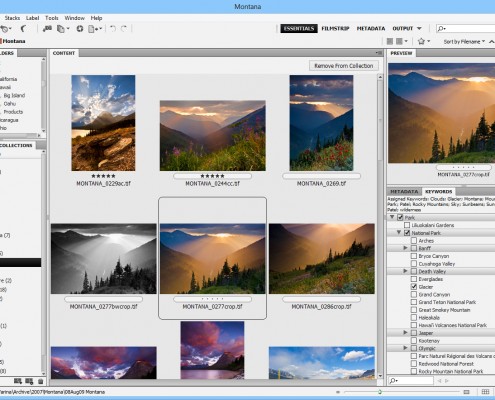This screenshot has height=400, width=495.
Task: Toggle ascending sort order arrow
Action: [x=491, y=42]
